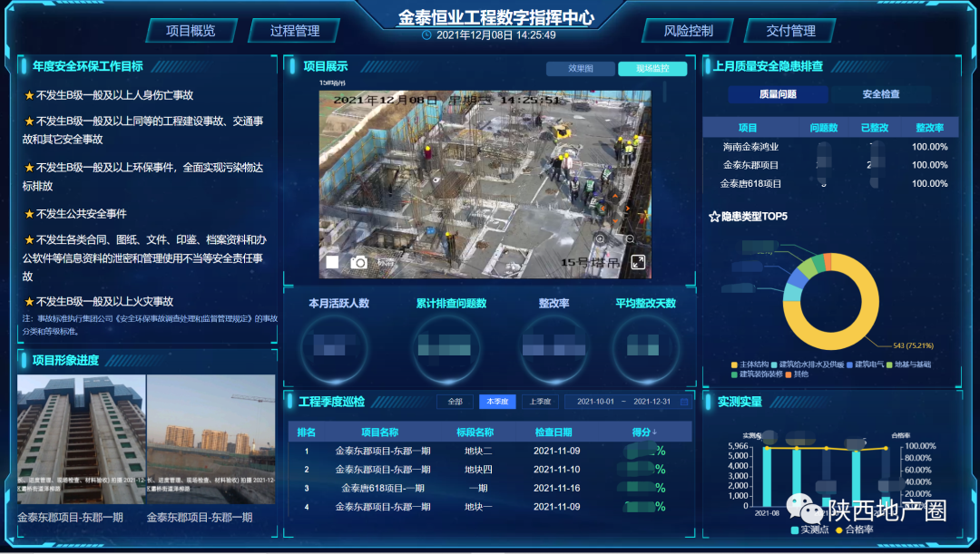
Task: Expand the video to fullscreen
Action: pos(639,262)
